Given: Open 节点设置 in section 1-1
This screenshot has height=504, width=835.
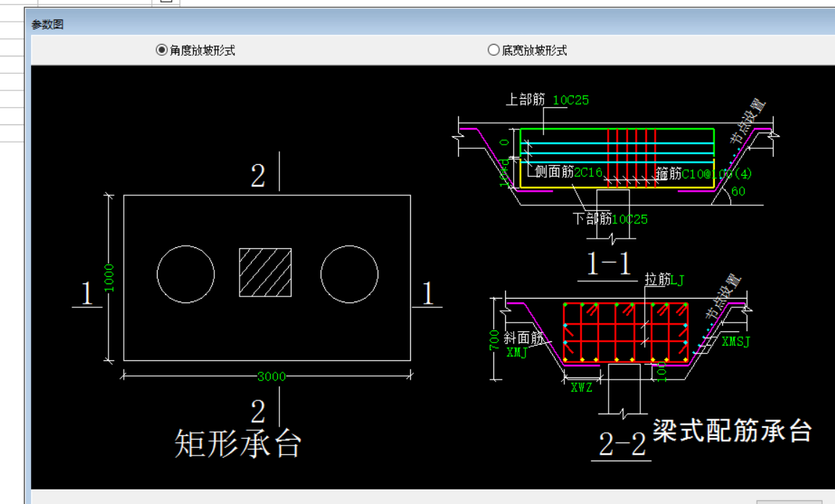Looking at the screenshot, I should [747, 121].
